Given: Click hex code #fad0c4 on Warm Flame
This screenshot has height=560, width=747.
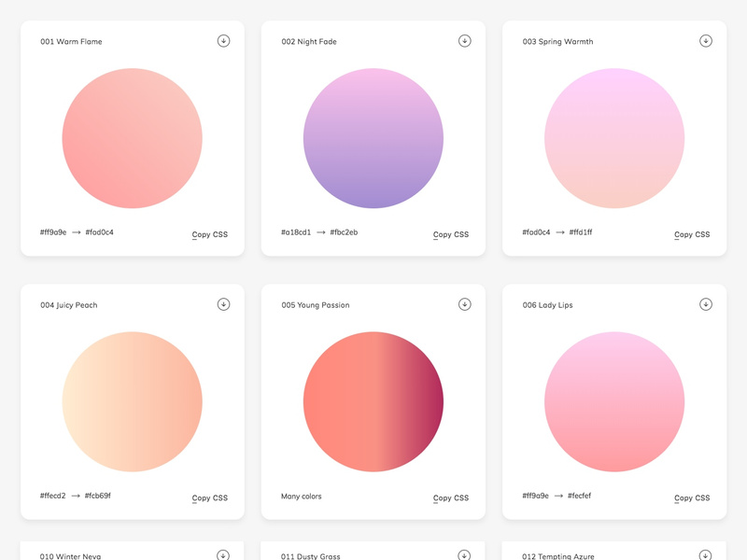Looking at the screenshot, I should [99, 232].
